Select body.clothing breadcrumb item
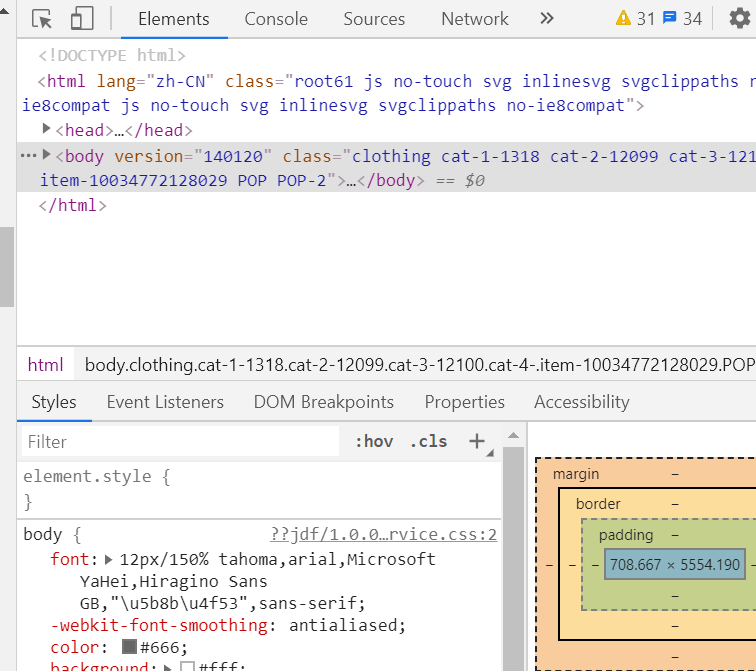Viewport: 756px width, 671px height. [419, 365]
